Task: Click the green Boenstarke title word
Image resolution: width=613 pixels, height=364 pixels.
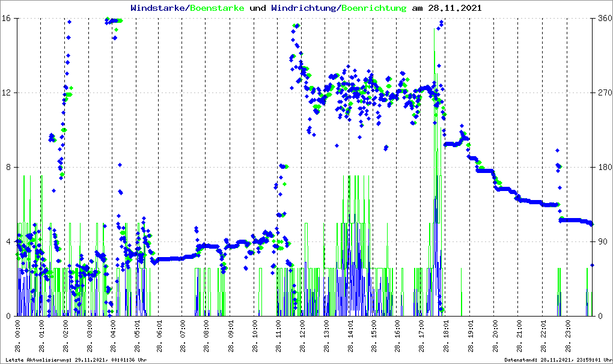Action: (x=217, y=8)
